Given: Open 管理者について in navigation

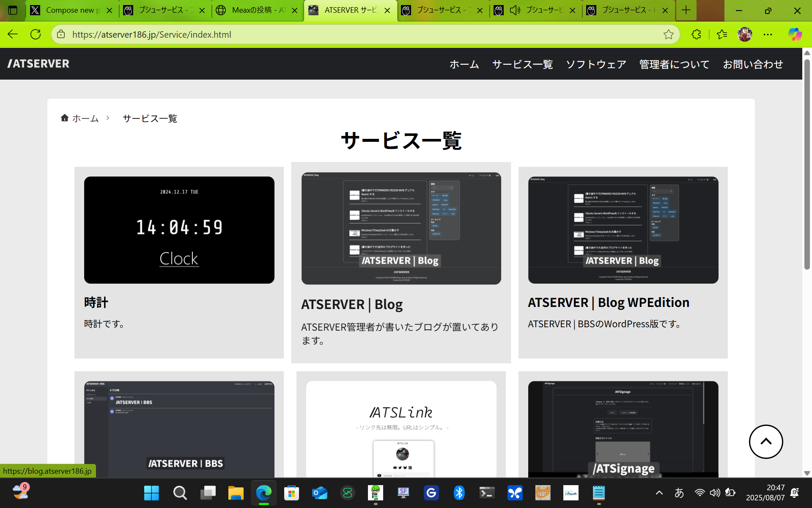Looking at the screenshot, I should pos(674,64).
